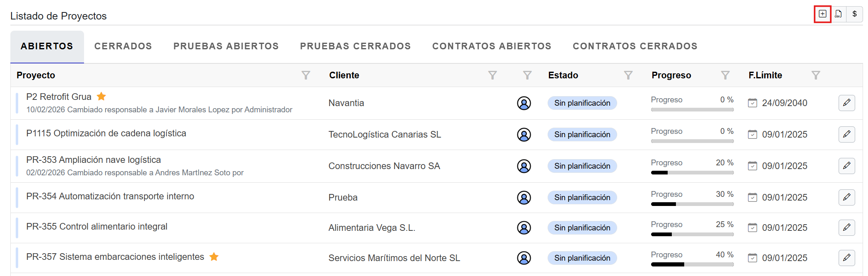Click Sin planificación badge for PR-353
This screenshot has width=868, height=276.
[582, 166]
